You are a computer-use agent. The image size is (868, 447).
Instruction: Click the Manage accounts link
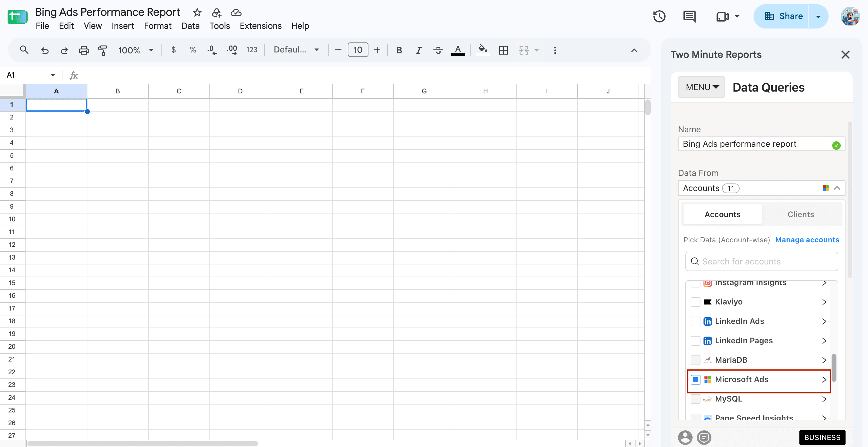pos(807,240)
